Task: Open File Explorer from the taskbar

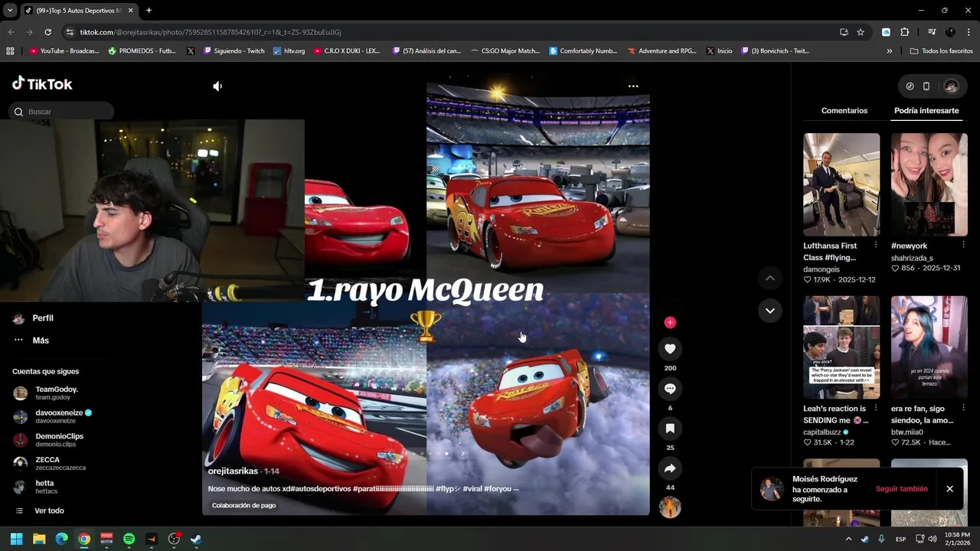Action: [x=39, y=539]
